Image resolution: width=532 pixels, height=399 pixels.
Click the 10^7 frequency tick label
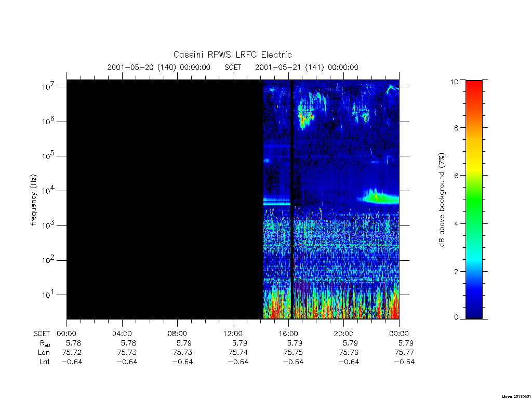click(49, 87)
